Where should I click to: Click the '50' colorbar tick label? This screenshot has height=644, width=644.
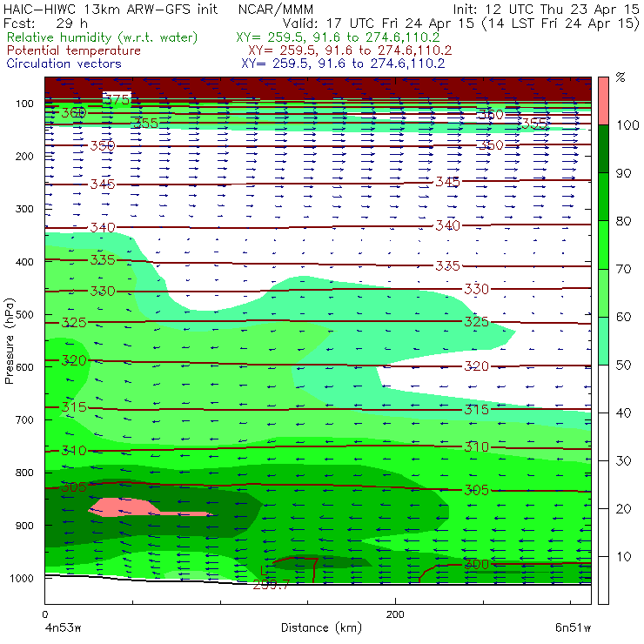pos(623,366)
